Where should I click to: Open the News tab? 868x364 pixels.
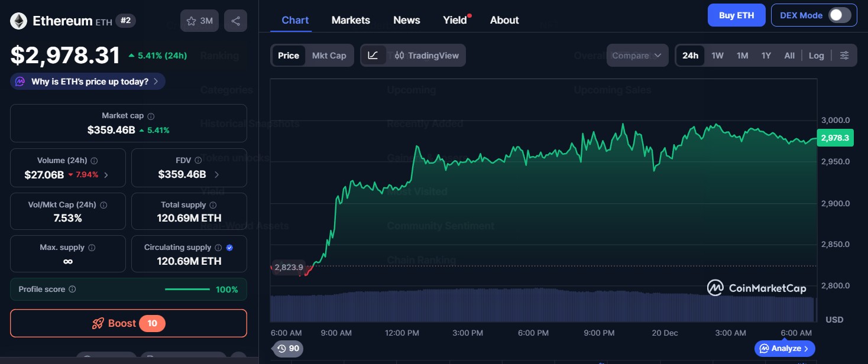(406, 19)
